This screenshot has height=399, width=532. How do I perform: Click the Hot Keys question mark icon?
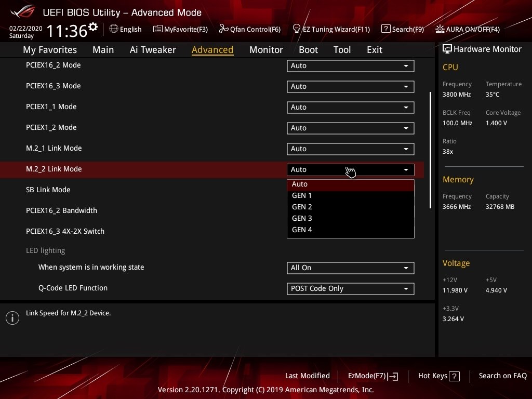(454, 376)
